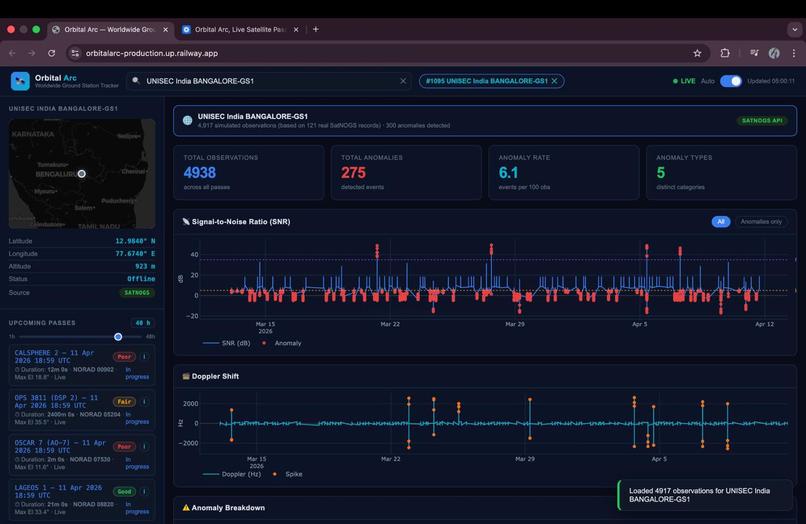The image size is (806, 524).
Task: Click the SNR satellite dish icon
Action: (x=186, y=222)
